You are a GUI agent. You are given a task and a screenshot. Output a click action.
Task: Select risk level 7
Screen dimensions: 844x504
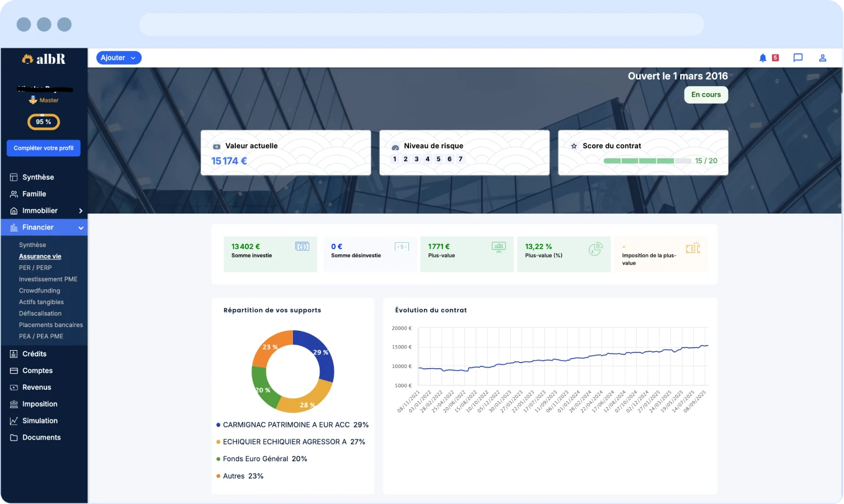[x=460, y=160]
